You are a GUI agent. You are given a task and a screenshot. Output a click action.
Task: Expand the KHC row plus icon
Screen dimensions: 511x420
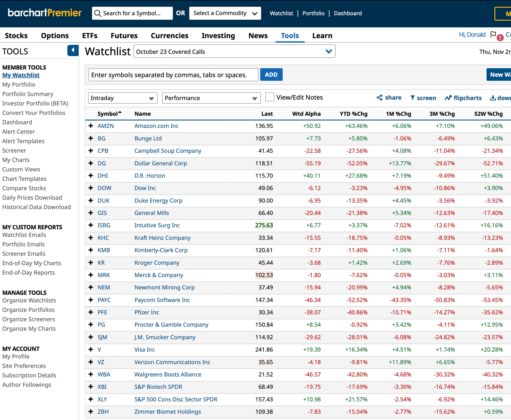pyautogui.click(x=91, y=238)
